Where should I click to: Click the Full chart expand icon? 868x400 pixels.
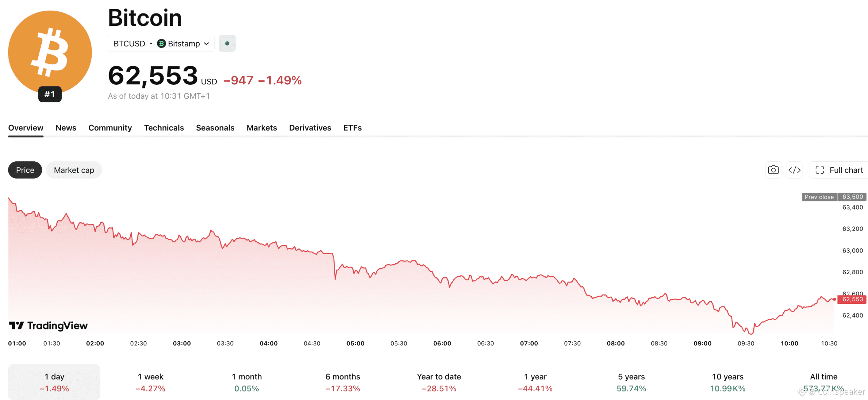click(820, 170)
